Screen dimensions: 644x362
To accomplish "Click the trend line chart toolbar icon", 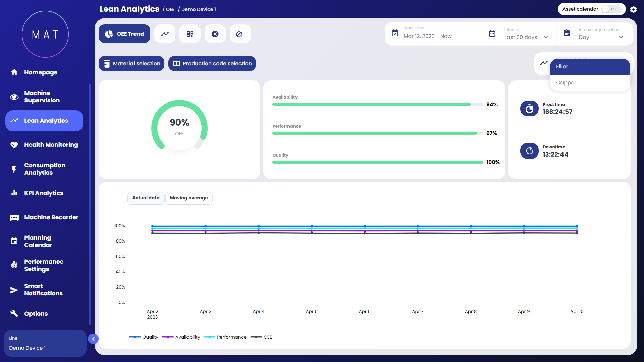I will tap(165, 34).
